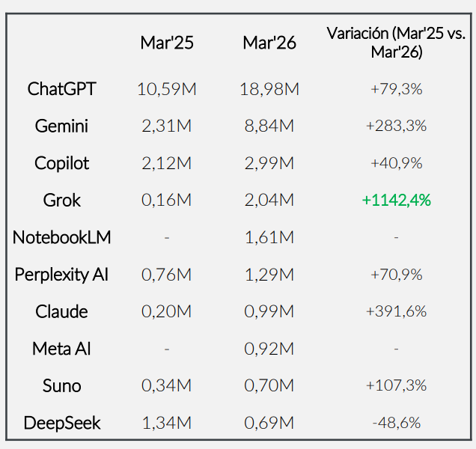Click the ChatGPT row label
The width and height of the screenshot is (476, 449).
click(61, 89)
